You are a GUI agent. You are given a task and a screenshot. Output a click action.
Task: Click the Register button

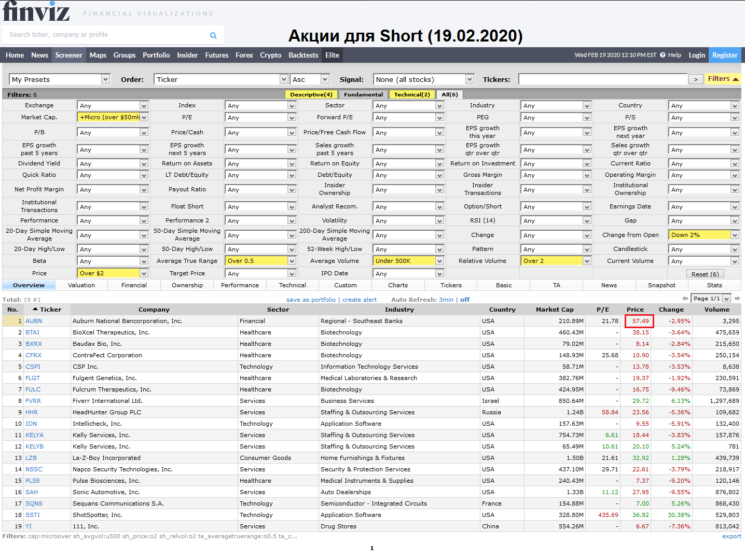(725, 55)
